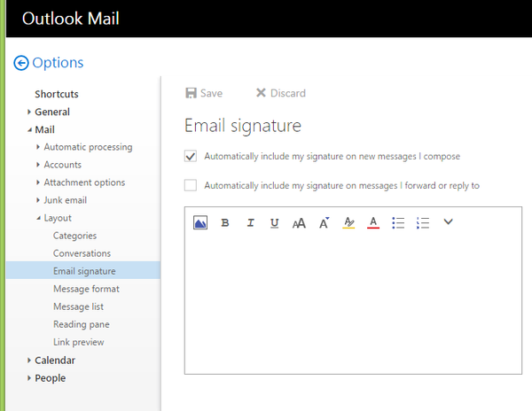Toggle Bold formatting in signature editor
Viewport: 532px width, 411px height.
225,222
